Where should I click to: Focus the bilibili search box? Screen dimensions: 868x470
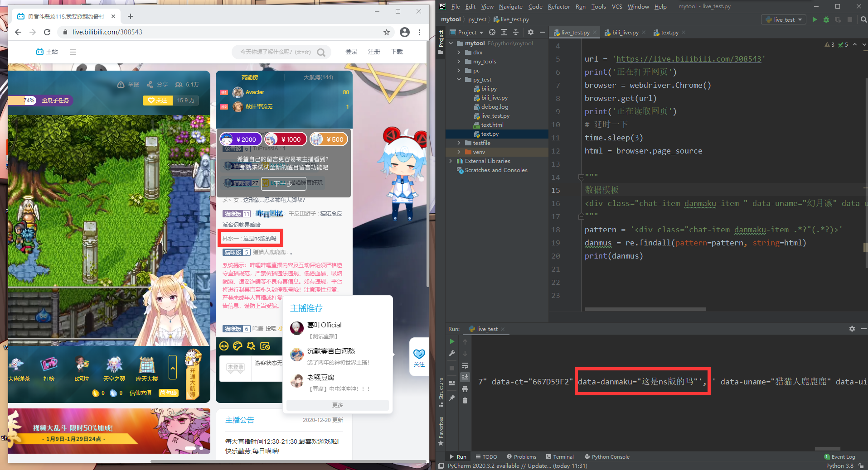pyautogui.click(x=276, y=52)
